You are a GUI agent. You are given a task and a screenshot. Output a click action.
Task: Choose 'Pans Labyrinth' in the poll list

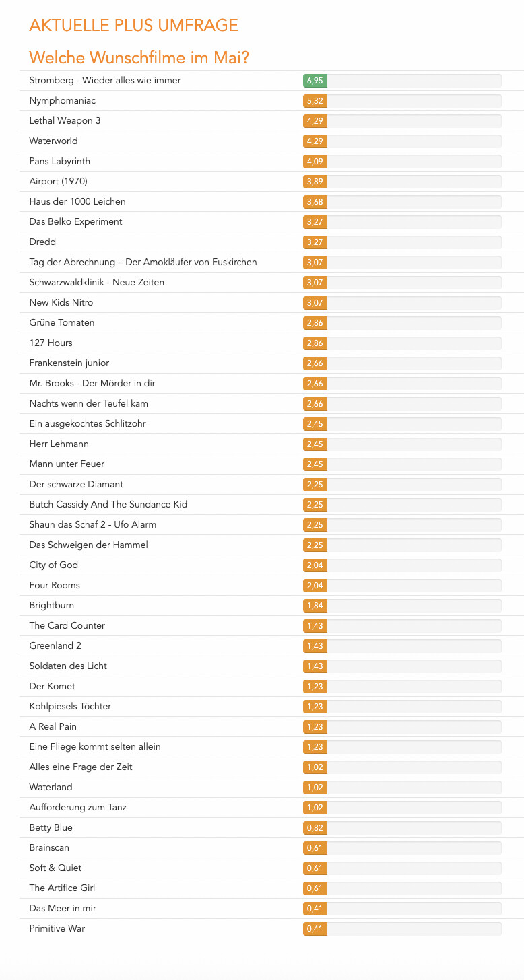coord(59,162)
